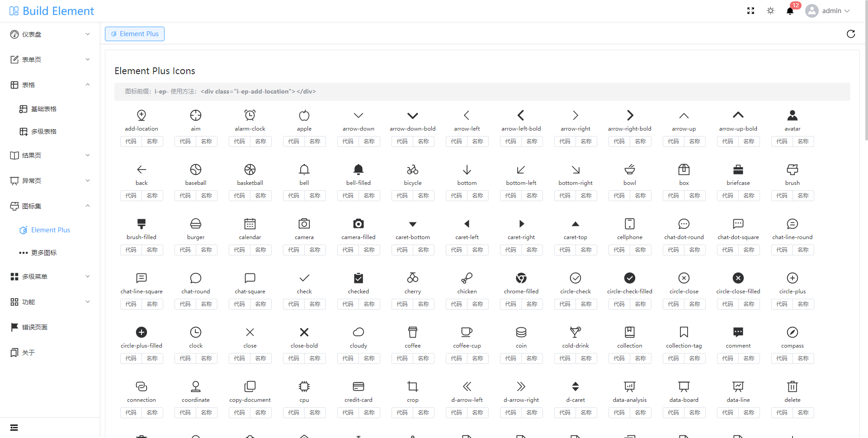Click the cold-drink icon
The width and height of the screenshot is (868, 438).
(576, 332)
